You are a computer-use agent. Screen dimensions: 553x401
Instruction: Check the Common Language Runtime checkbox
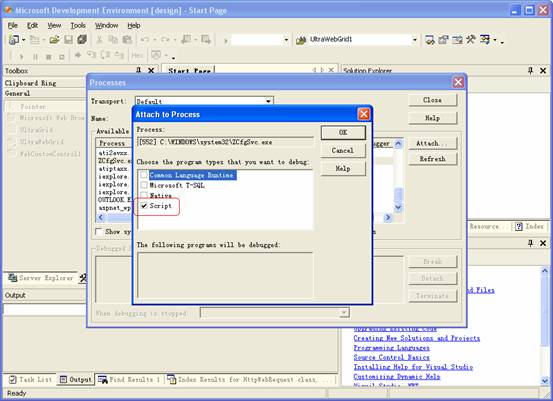(x=144, y=175)
